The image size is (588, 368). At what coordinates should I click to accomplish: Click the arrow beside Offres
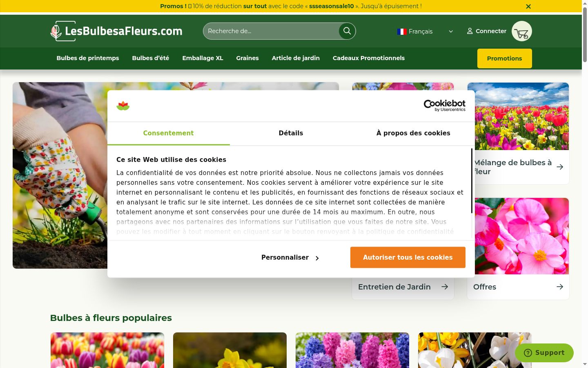(x=560, y=287)
